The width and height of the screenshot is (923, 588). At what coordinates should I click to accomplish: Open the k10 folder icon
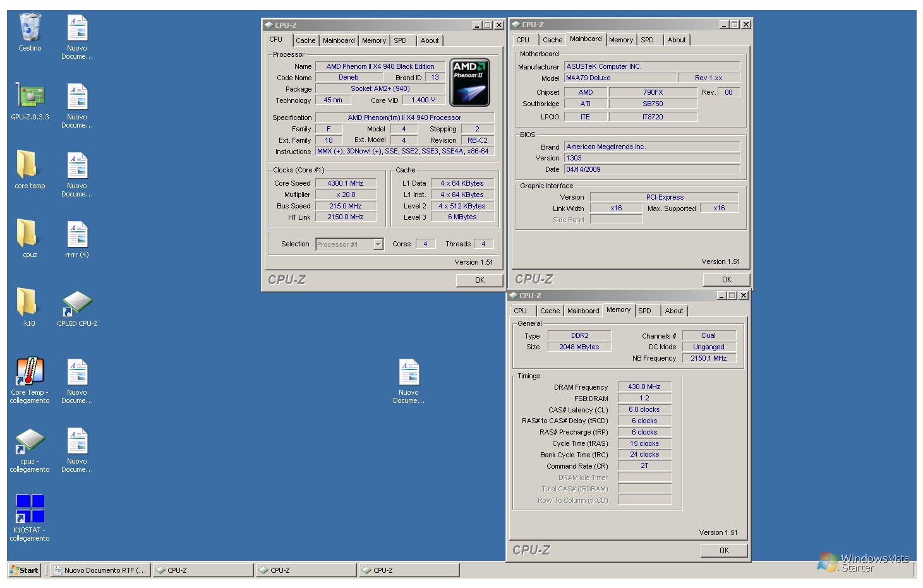27,303
